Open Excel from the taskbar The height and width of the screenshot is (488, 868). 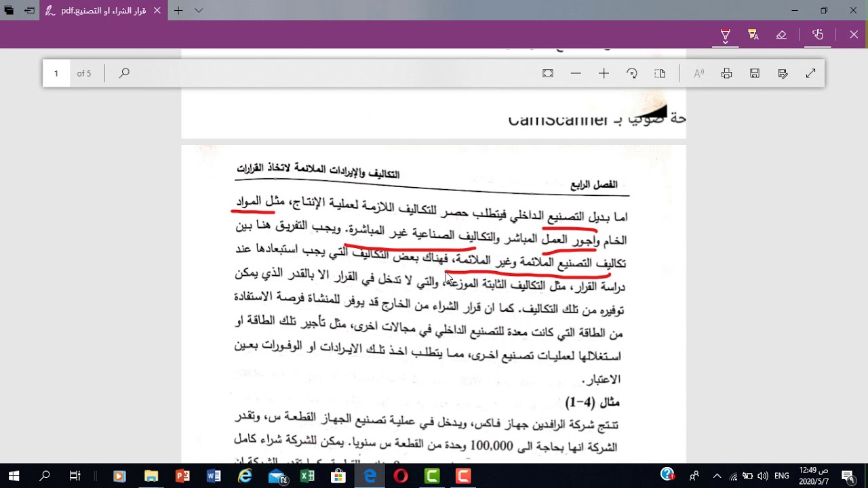click(307, 476)
